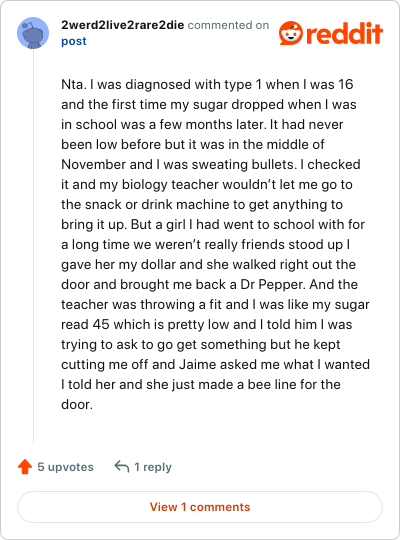Click the Reddit Snoo logo icon

pos(291,33)
